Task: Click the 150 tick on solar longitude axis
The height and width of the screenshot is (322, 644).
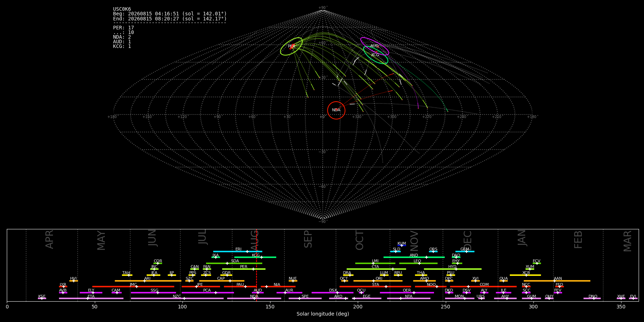Action: [270, 307]
